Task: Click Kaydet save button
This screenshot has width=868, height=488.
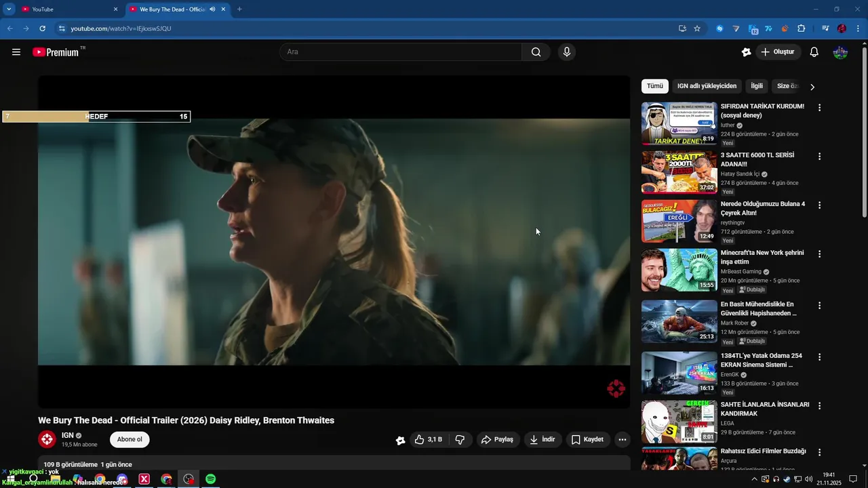Action: (587, 439)
